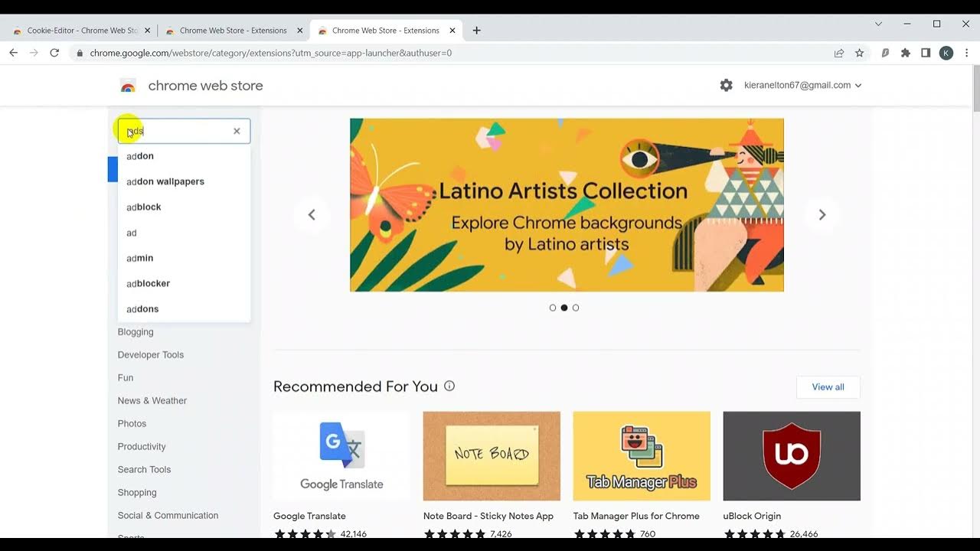Click the chrome web store rainbow logo
The height and width of the screenshot is (551, 980).
(128, 86)
